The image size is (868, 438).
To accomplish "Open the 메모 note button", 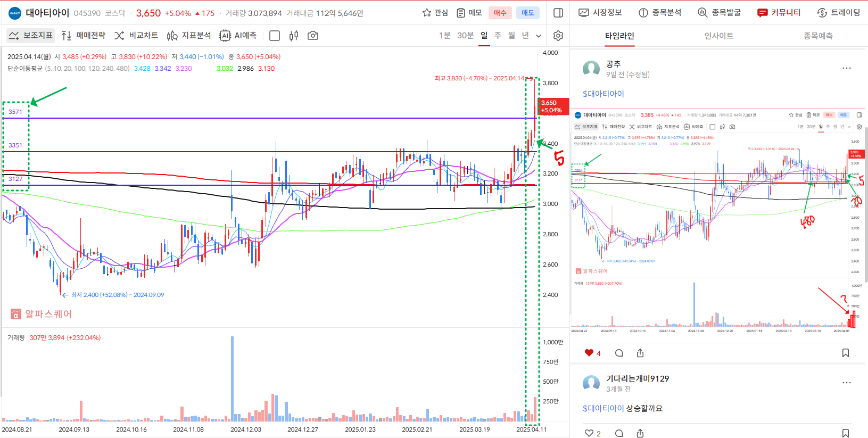I will [469, 13].
